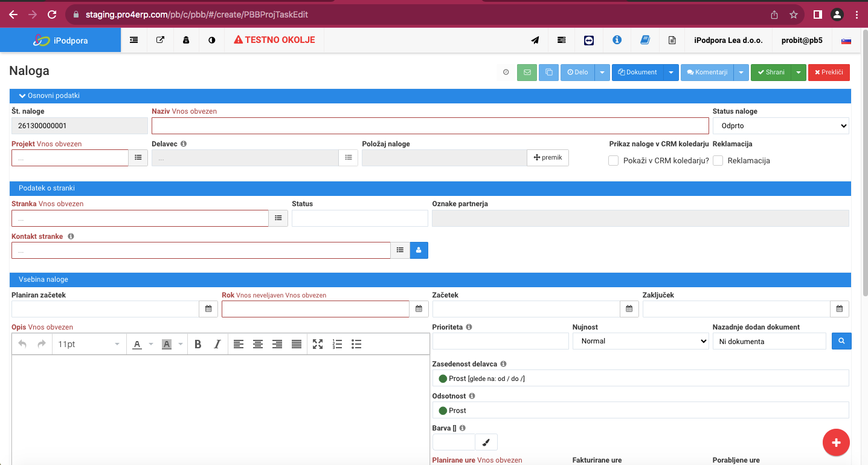Click into the Prioriteta input field

coord(501,341)
